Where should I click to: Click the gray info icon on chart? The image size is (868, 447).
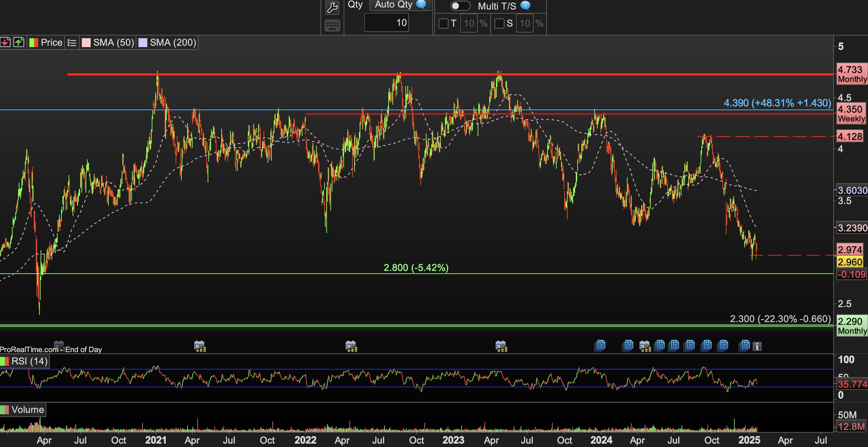coord(757,346)
